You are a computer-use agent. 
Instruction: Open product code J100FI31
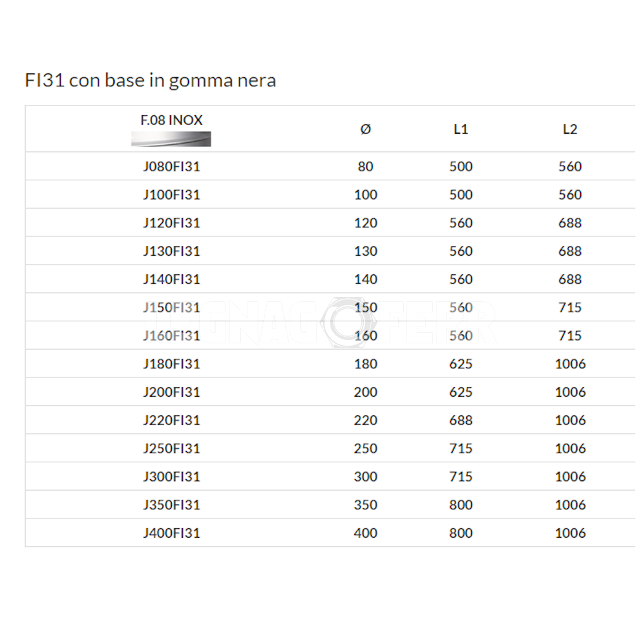coord(171,195)
